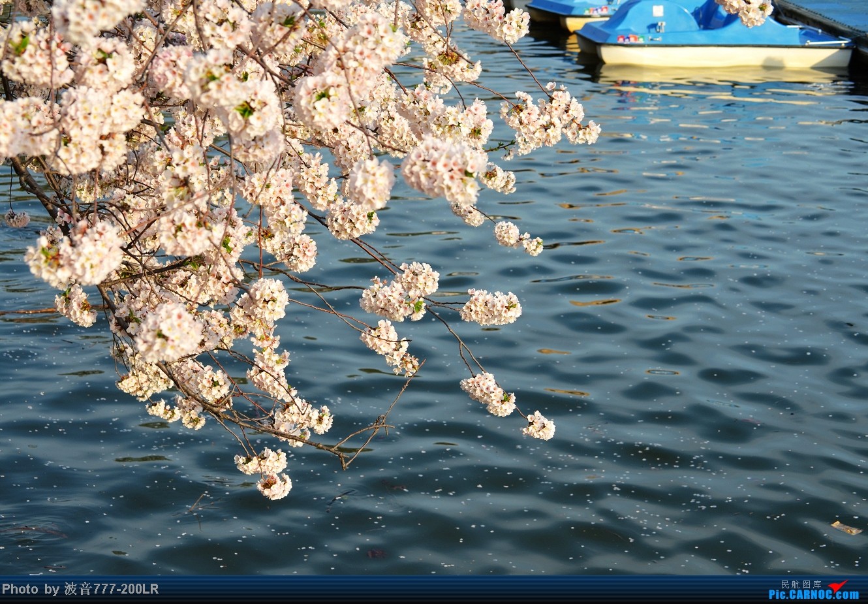The image size is (868, 604).
Task: Click the 民航图库 text in watermark
Action: [x=801, y=584]
